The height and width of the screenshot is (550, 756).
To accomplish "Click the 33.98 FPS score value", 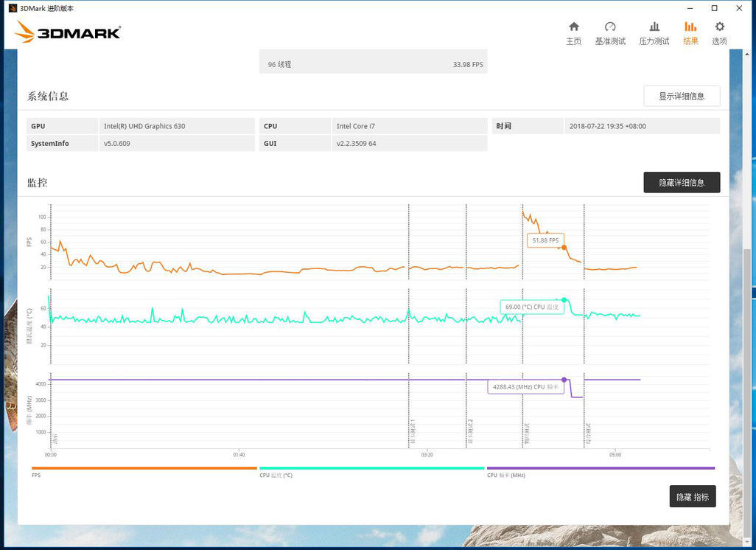I will tap(468, 65).
